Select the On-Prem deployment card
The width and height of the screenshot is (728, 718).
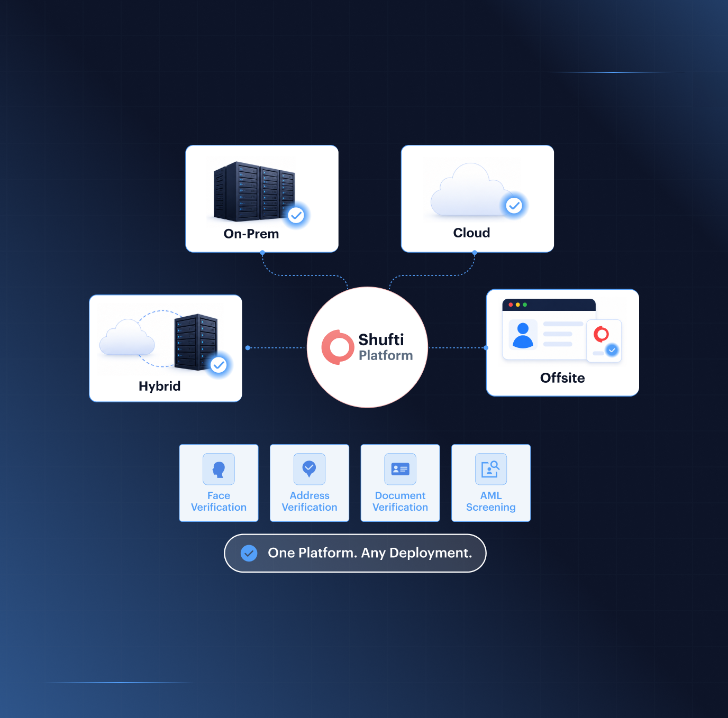[262, 199]
